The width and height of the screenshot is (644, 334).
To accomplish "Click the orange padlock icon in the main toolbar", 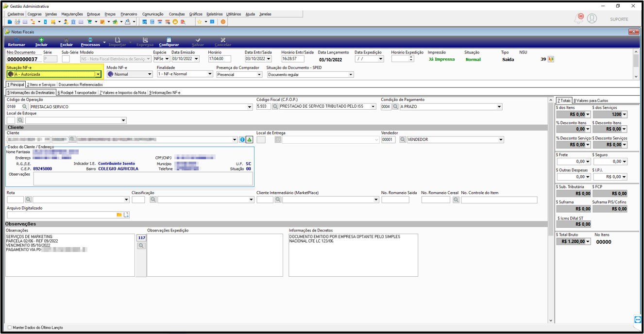I will click(175, 22).
